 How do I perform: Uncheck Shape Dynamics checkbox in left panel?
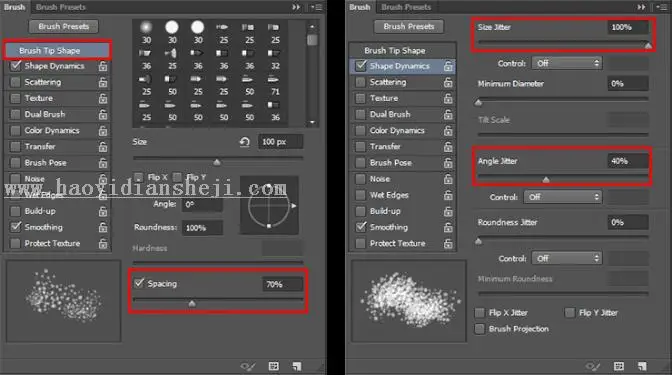tap(16, 66)
